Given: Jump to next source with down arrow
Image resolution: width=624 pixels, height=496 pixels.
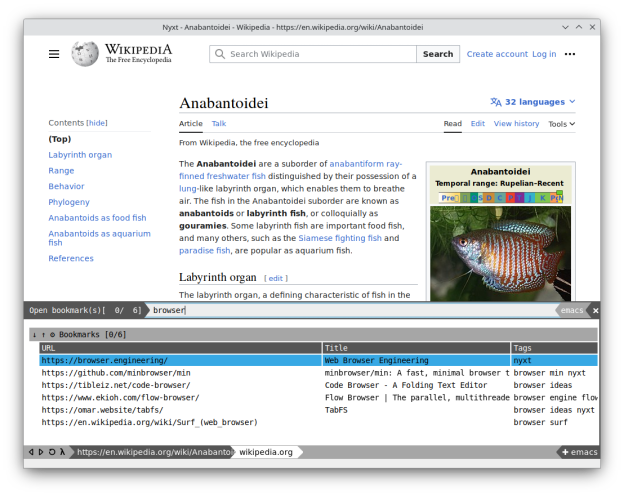Looking at the screenshot, I should (35, 335).
